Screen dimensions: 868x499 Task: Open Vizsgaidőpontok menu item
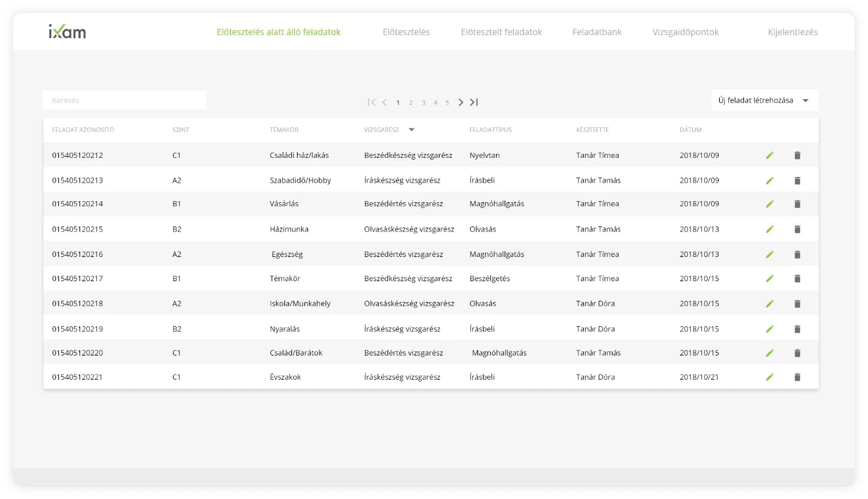click(685, 32)
